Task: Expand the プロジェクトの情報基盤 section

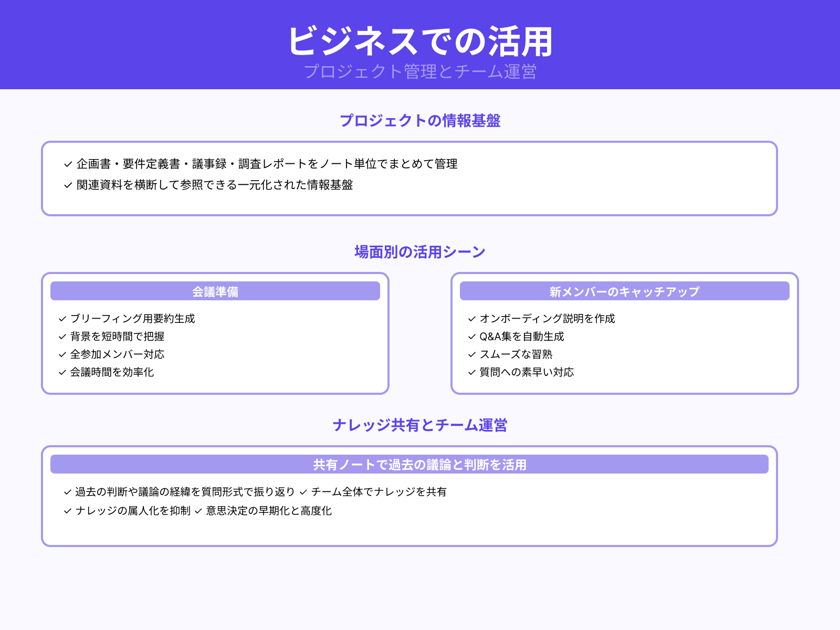Action: (420, 120)
